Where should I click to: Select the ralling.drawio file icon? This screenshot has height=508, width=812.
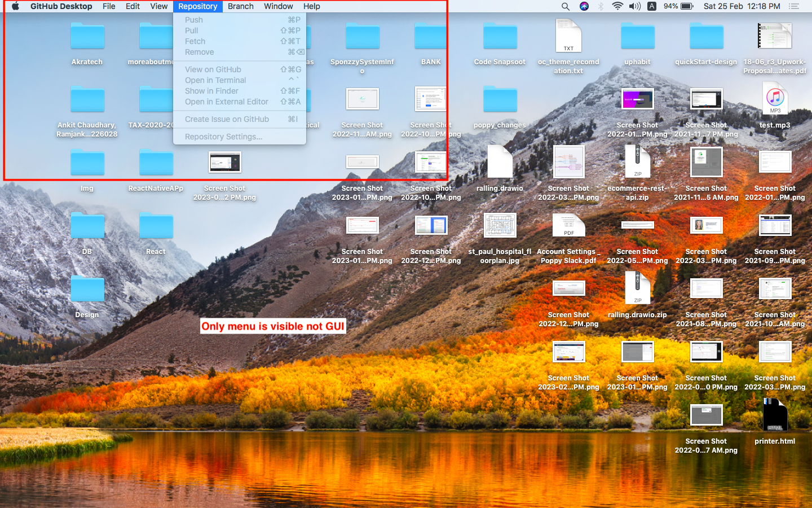pos(500,162)
